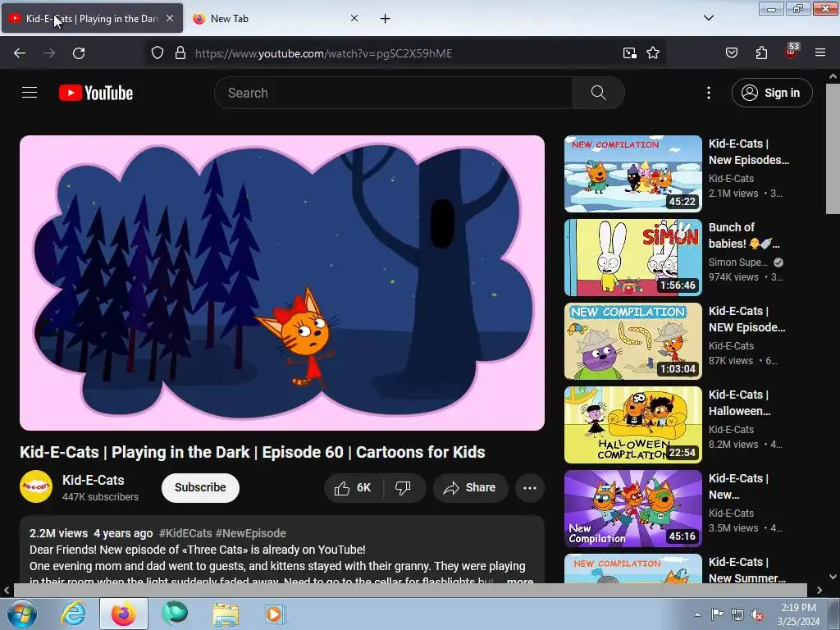
Task: Click the Subscribe button
Action: 200,487
